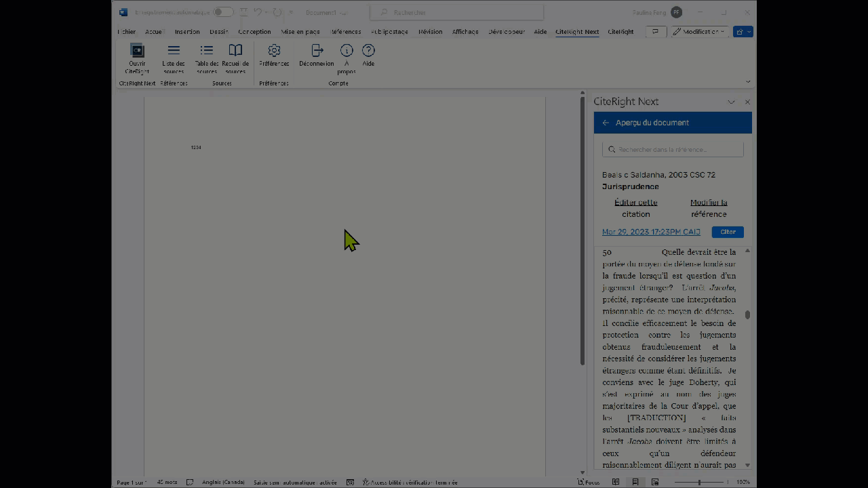Open the Undo history dropdown arrow
Viewport: 868px width, 488px height.
(x=266, y=12)
